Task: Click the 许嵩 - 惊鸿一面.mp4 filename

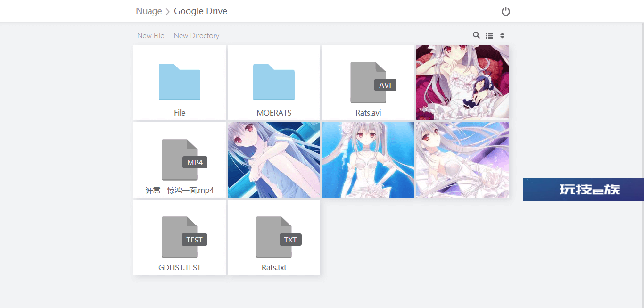Action: click(x=180, y=191)
